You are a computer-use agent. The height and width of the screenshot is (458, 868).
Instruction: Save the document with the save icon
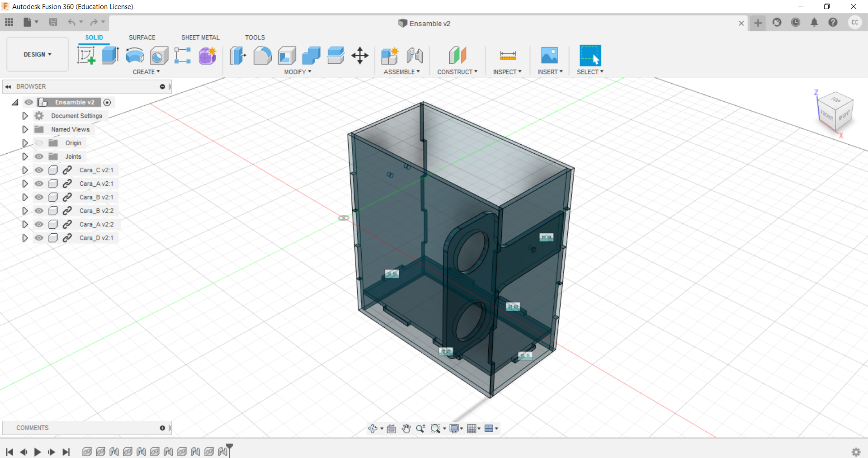tap(53, 22)
